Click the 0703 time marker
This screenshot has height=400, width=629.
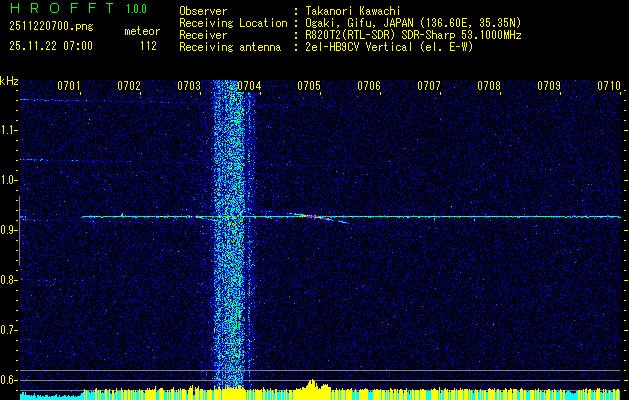pos(189,85)
